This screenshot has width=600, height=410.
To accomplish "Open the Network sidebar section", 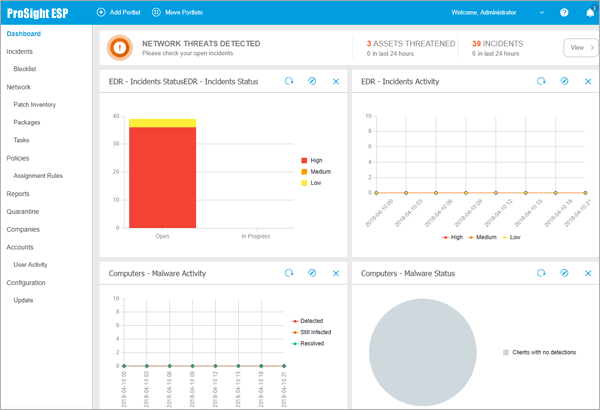I will [x=18, y=87].
